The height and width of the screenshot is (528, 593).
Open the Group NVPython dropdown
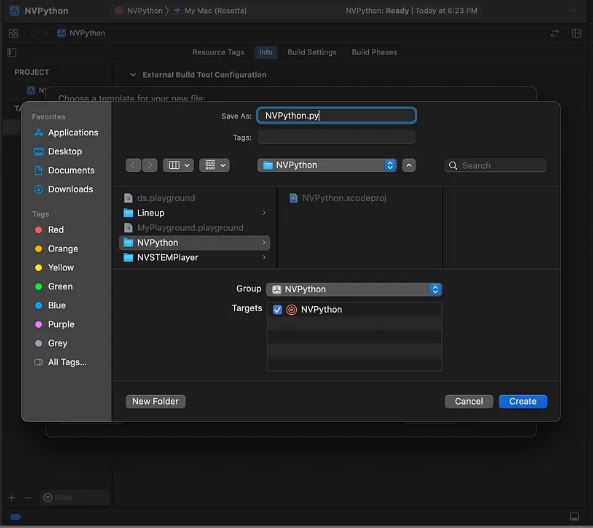(x=354, y=289)
